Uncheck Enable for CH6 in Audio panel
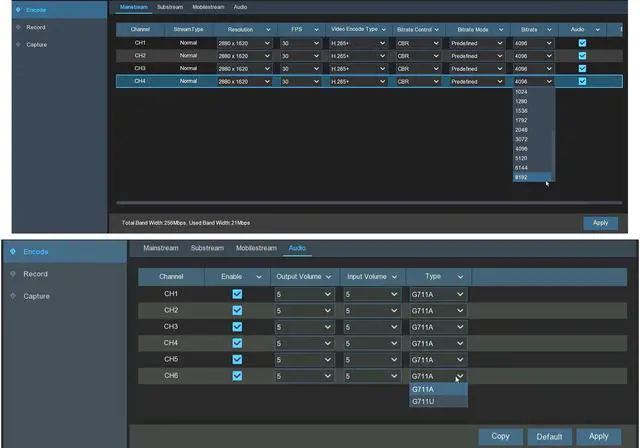 [x=237, y=375]
